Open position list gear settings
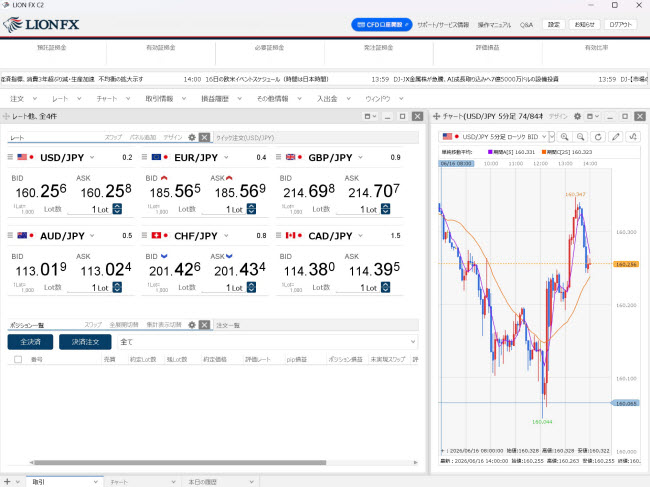The image size is (650, 487). (192, 325)
